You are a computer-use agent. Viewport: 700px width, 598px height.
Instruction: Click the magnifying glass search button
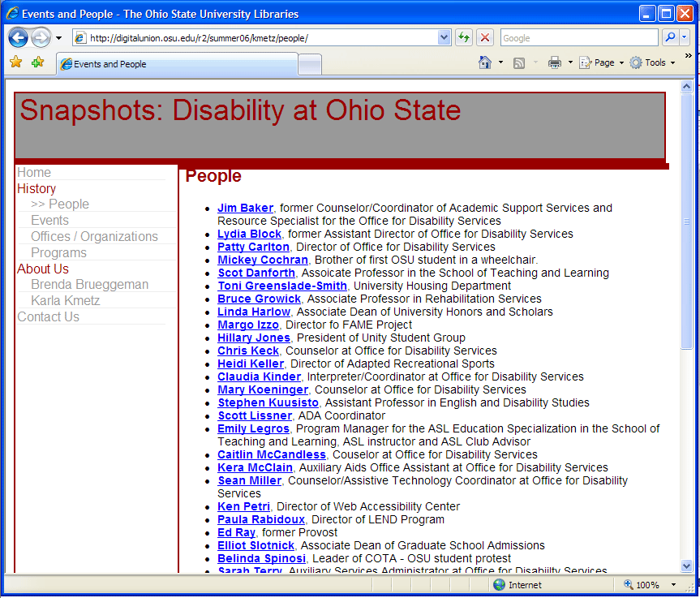coord(670,37)
